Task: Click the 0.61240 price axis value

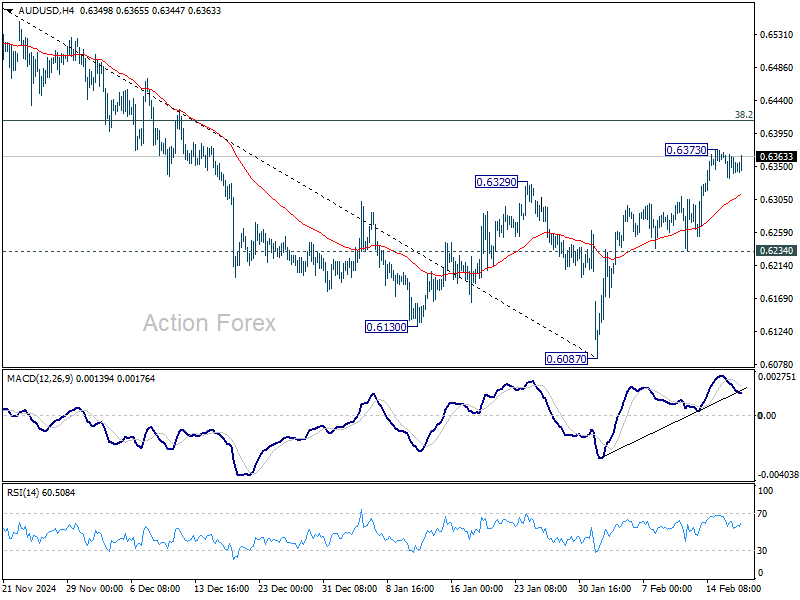Action: [x=777, y=332]
